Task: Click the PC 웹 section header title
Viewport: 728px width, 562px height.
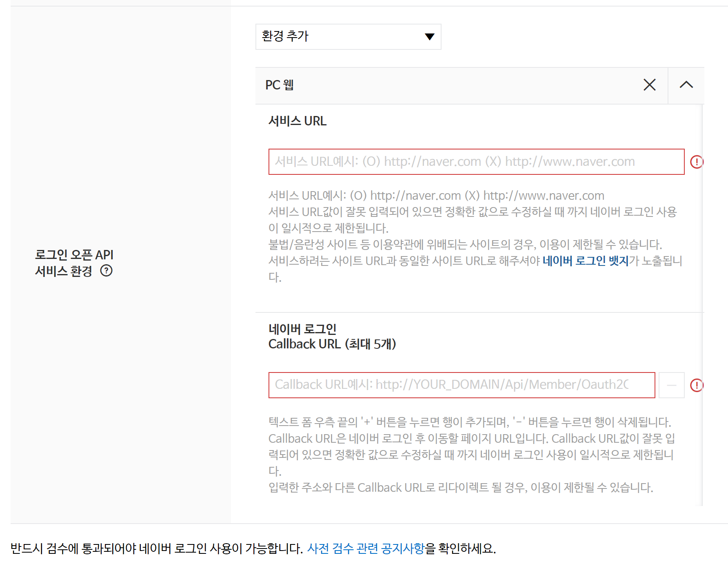Action: [280, 85]
